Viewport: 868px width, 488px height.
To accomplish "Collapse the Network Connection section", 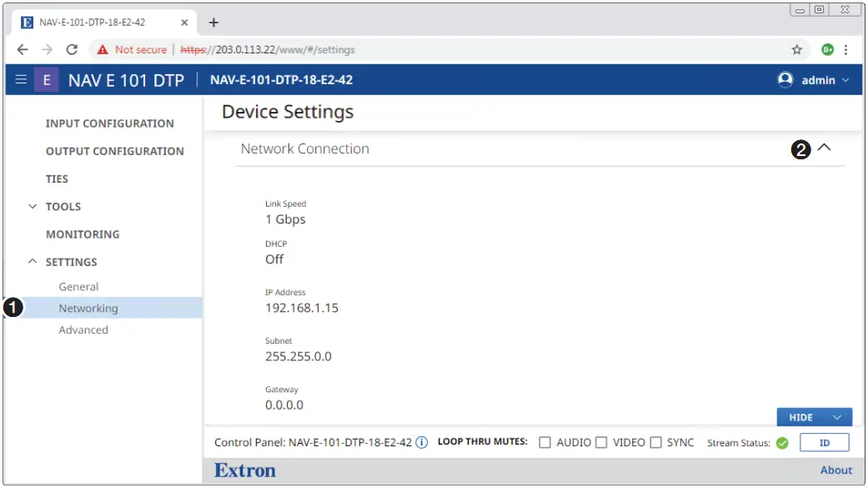I will point(825,148).
